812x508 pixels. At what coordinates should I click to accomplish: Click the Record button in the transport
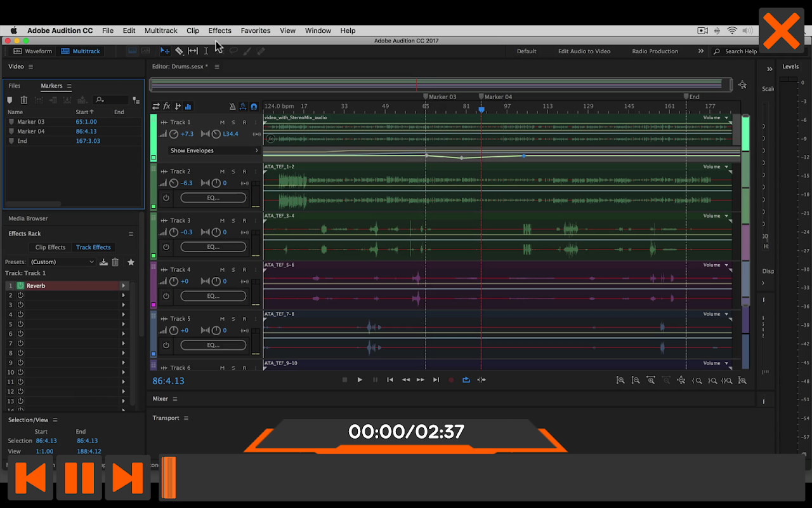click(x=451, y=380)
